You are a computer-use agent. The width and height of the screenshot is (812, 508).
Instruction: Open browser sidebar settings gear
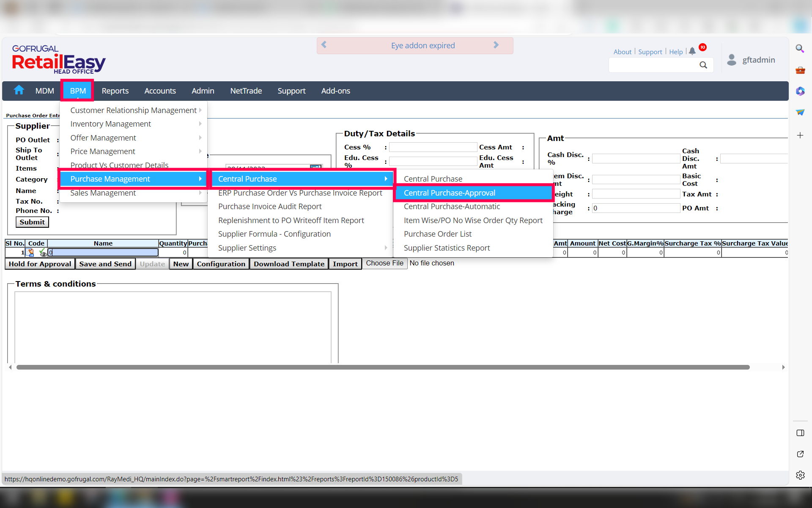800,475
